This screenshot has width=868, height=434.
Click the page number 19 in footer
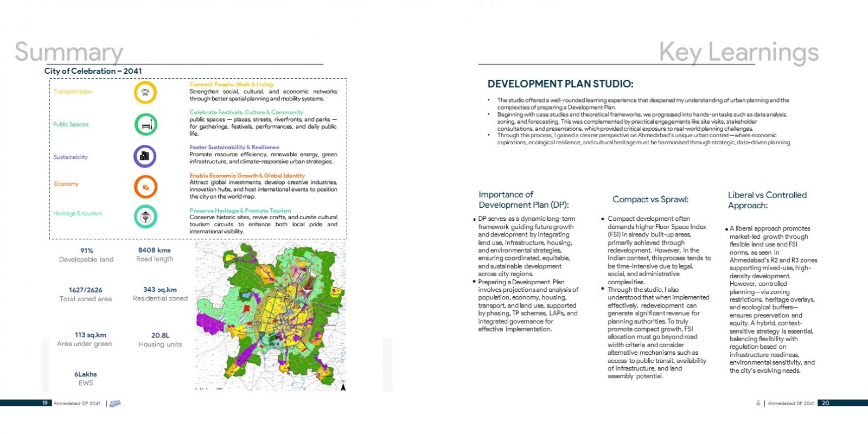[x=45, y=403]
